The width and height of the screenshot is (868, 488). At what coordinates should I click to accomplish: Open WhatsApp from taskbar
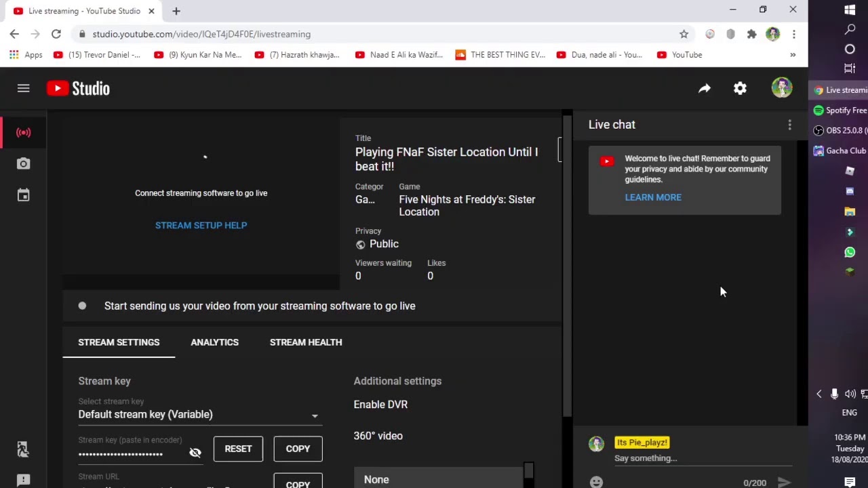click(850, 252)
